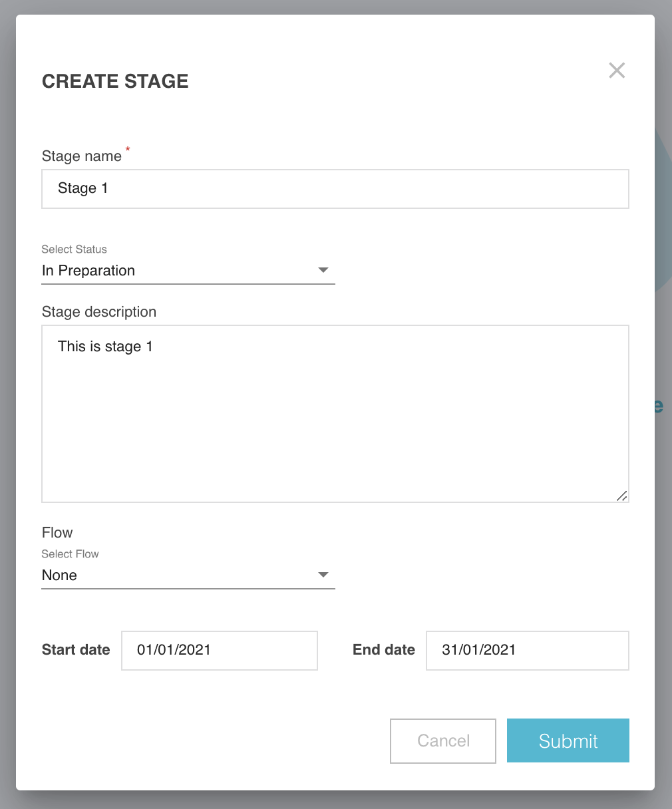
Task: Click the small 'Select Status' caption
Action: point(74,249)
